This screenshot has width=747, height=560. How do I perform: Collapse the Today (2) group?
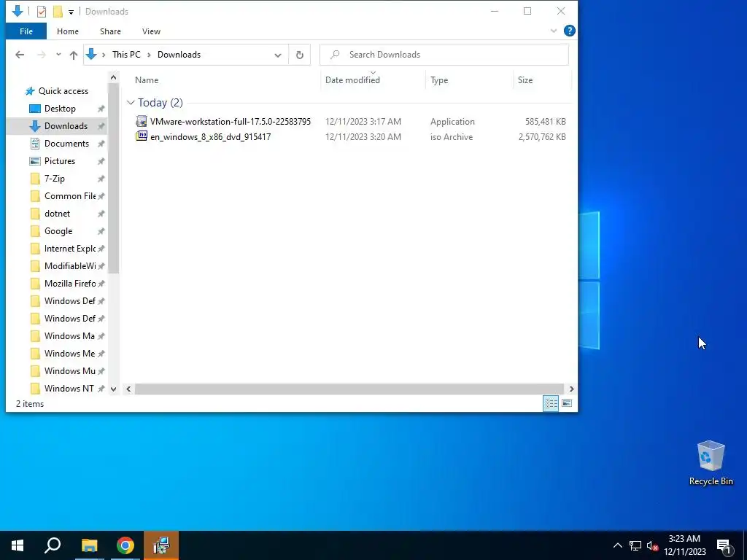131,103
